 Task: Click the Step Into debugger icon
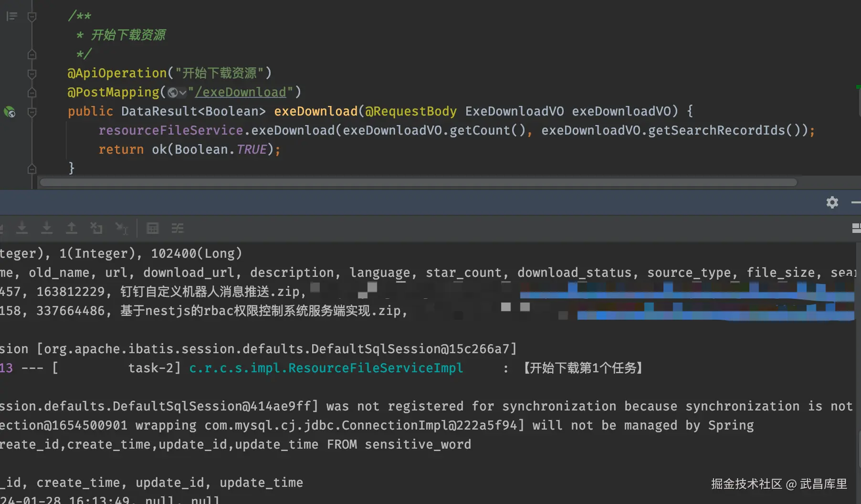coord(22,228)
